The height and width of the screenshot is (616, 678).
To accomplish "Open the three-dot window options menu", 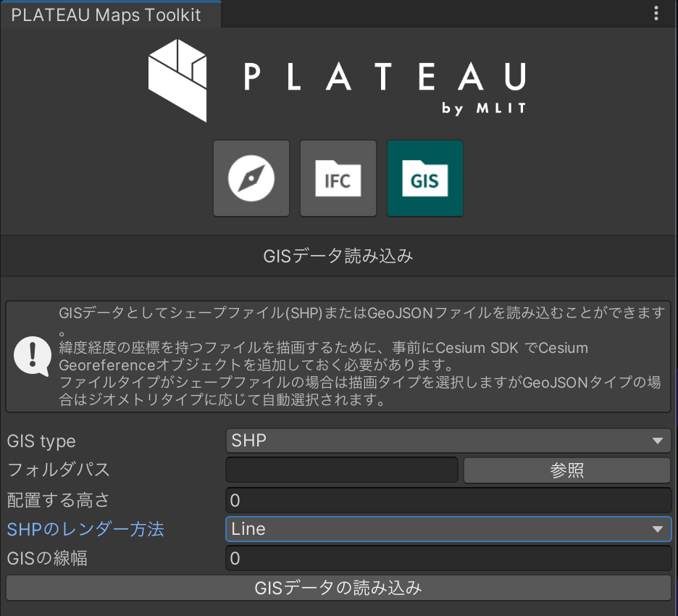I will click(656, 14).
